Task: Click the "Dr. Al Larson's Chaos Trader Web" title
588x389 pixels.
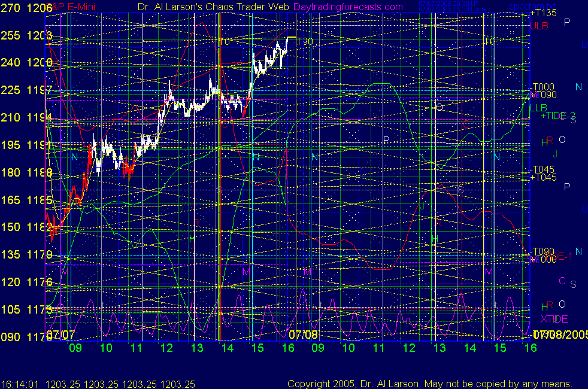Action: point(213,7)
